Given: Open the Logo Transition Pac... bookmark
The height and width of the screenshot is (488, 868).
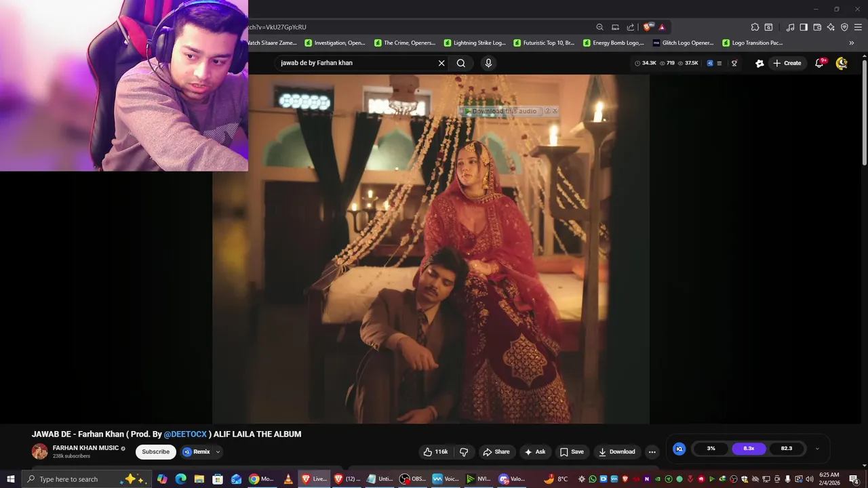Looking at the screenshot, I should click(753, 43).
